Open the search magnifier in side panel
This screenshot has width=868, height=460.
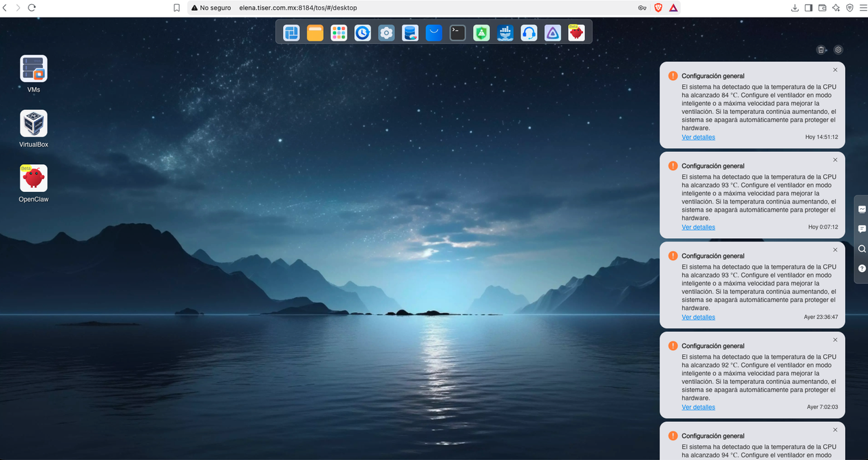coord(862,248)
